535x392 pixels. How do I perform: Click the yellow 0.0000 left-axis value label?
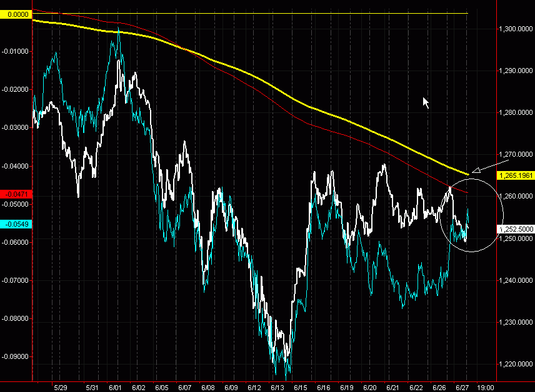(x=16, y=14)
